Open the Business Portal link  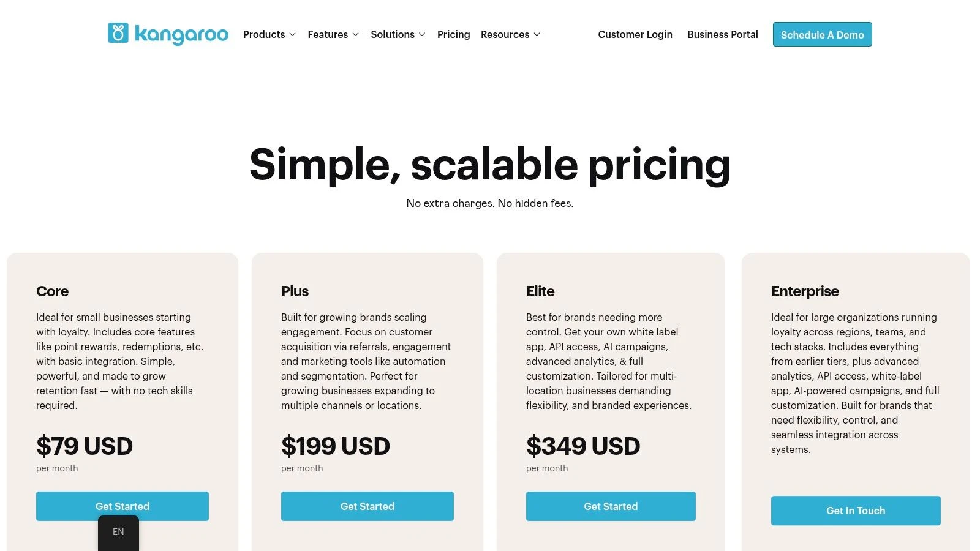pos(722,34)
